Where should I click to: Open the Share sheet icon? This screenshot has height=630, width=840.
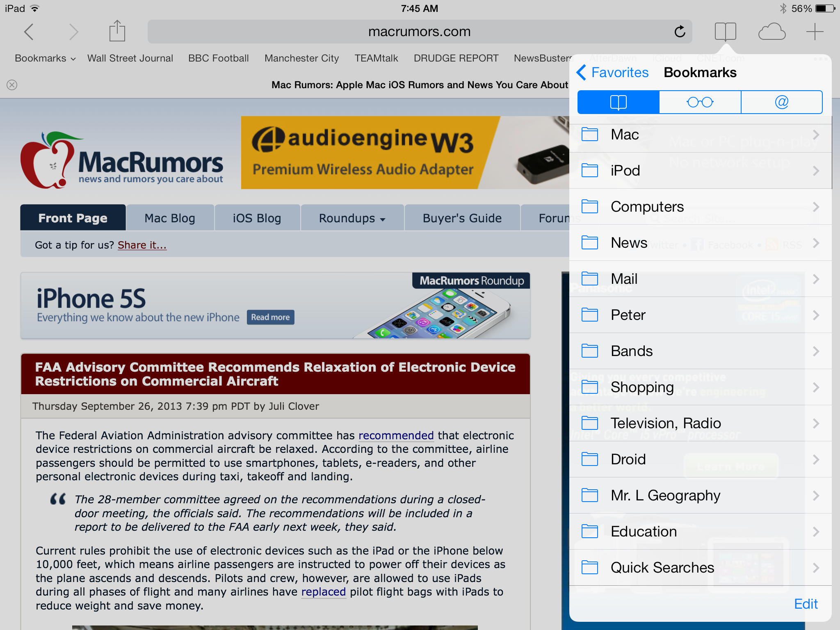pyautogui.click(x=117, y=32)
